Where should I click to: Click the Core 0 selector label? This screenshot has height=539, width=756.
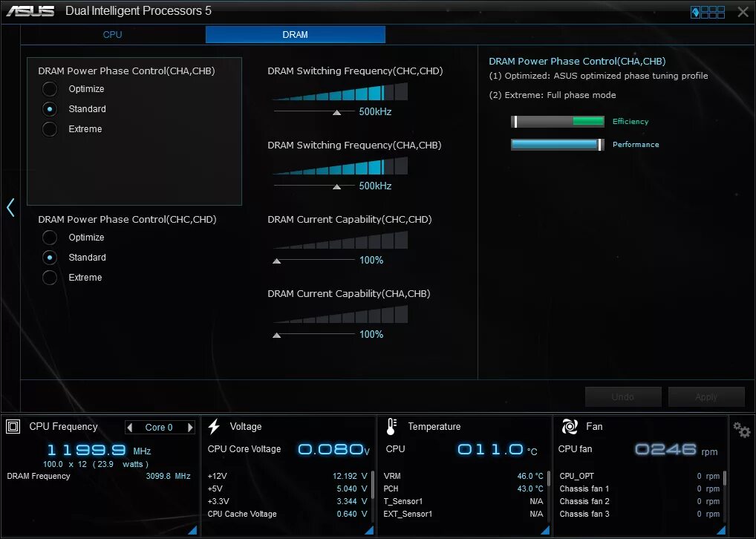click(x=159, y=428)
